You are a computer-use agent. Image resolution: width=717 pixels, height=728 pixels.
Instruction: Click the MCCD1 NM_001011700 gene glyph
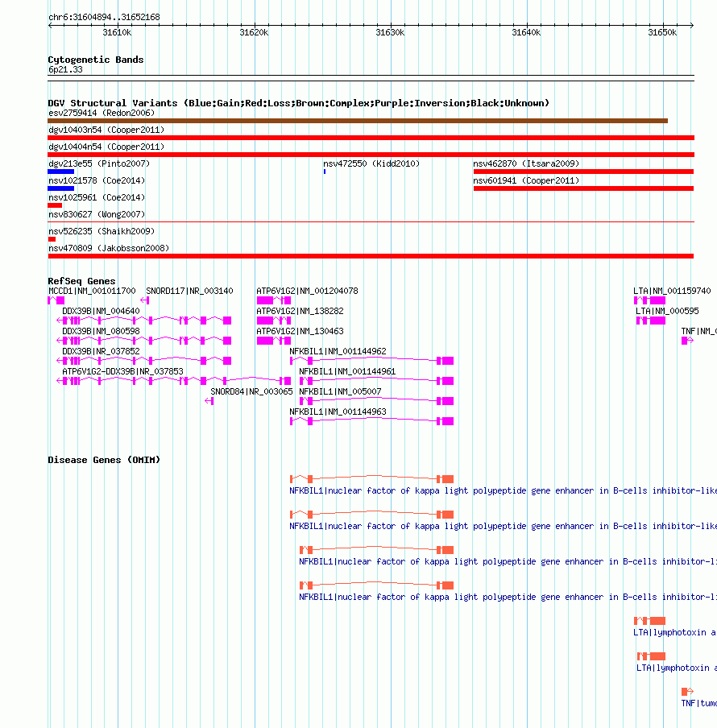(56, 300)
